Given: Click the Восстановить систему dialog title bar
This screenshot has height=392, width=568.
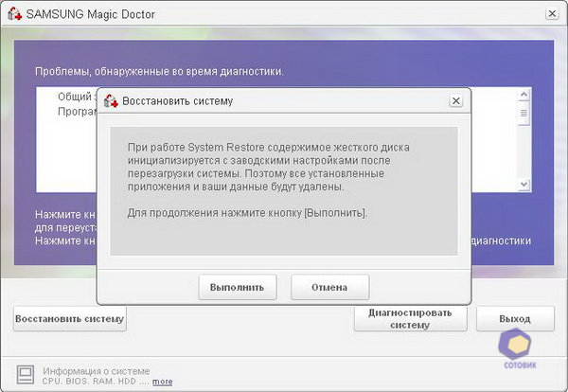Looking at the screenshot, I should point(284,99).
